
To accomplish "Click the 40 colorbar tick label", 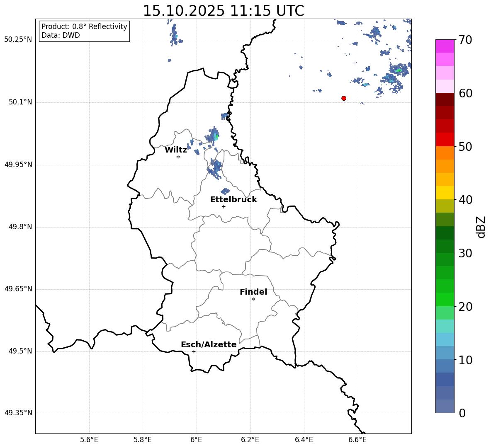I will click(465, 200).
